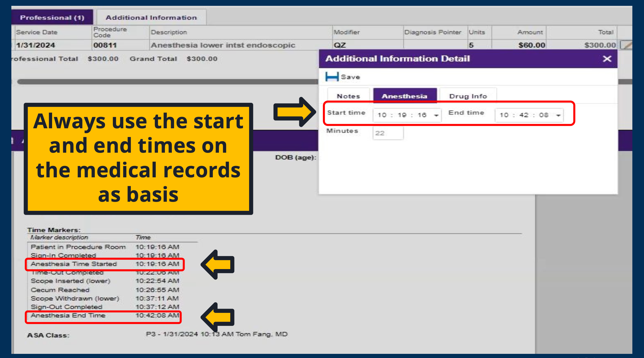The width and height of the screenshot is (644, 358).
Task: Click the ASA Class P3 entry text
Action: [x=217, y=334]
